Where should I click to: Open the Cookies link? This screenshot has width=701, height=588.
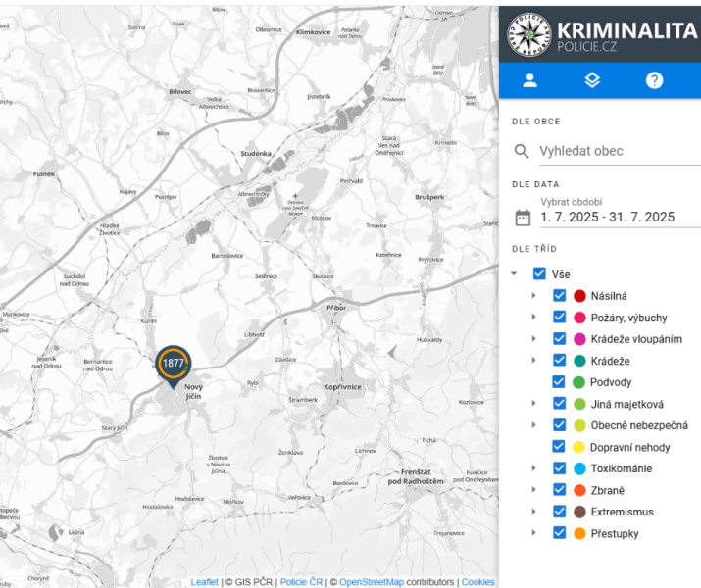click(477, 582)
